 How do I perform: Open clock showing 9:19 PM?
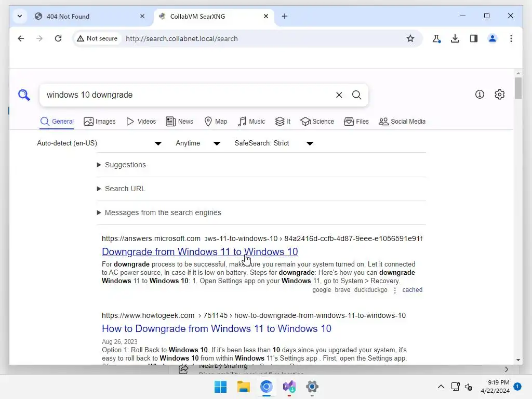pyautogui.click(x=495, y=387)
